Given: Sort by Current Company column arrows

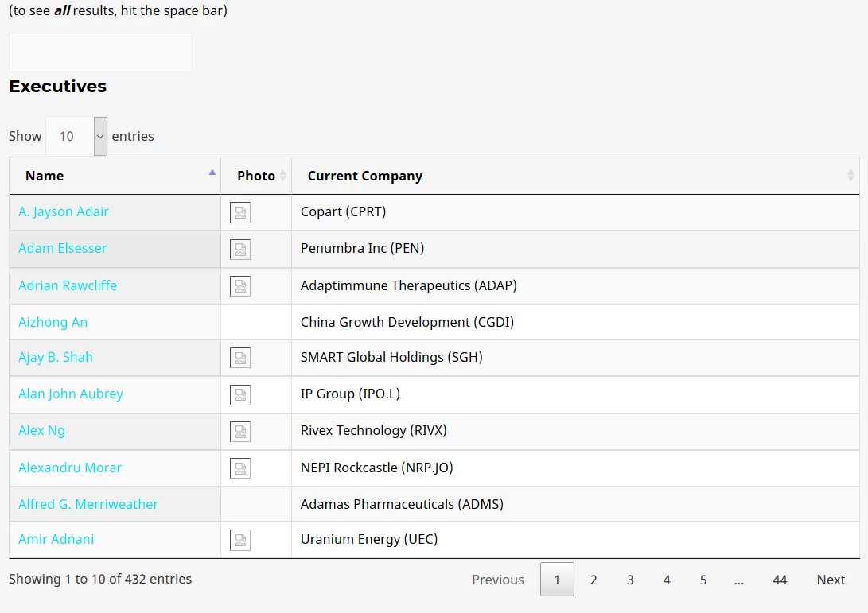Looking at the screenshot, I should [x=850, y=176].
